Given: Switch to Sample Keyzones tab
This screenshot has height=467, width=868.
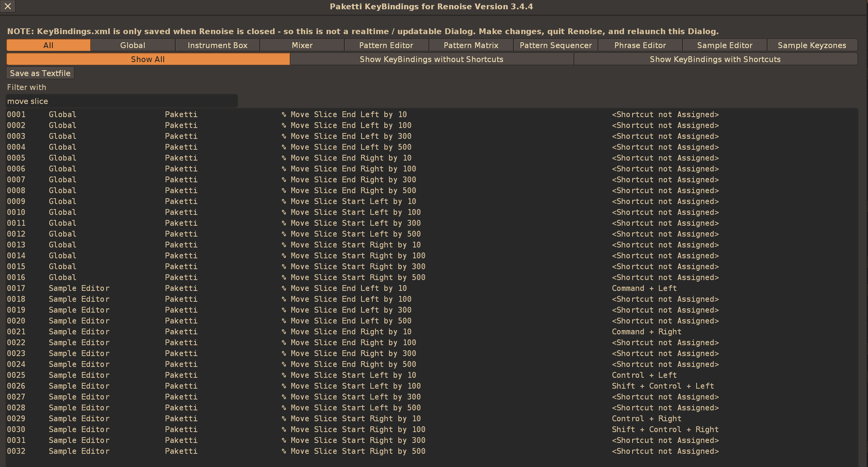Looking at the screenshot, I should 812,45.
